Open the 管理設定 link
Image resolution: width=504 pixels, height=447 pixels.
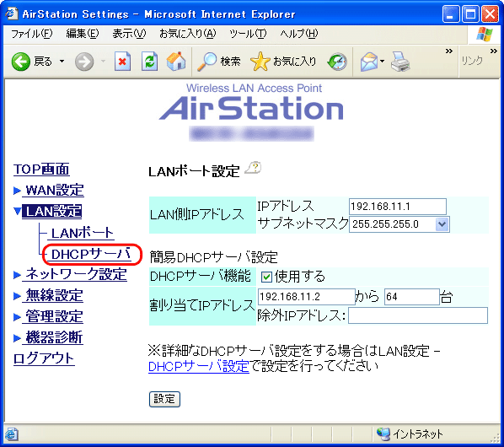54,316
